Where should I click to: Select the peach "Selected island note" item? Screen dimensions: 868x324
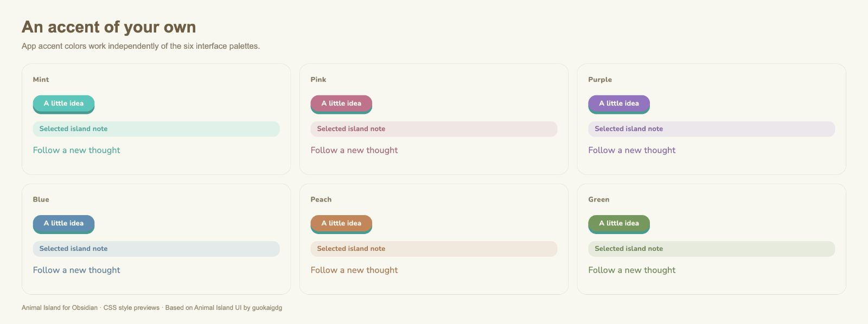point(434,249)
